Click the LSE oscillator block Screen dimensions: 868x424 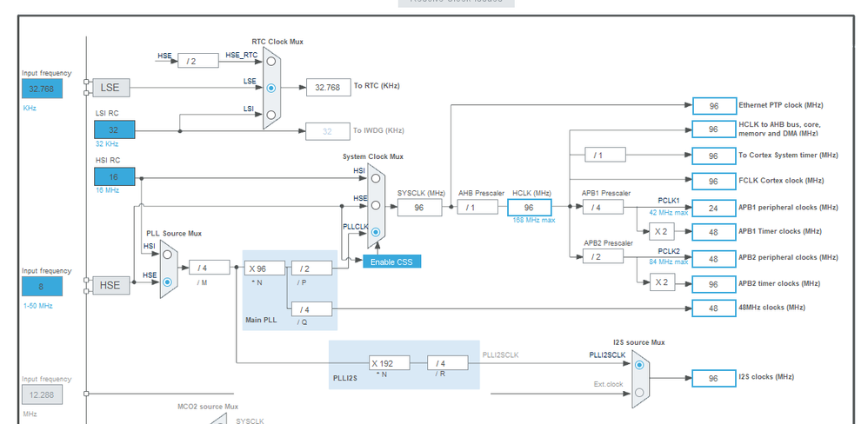click(110, 88)
